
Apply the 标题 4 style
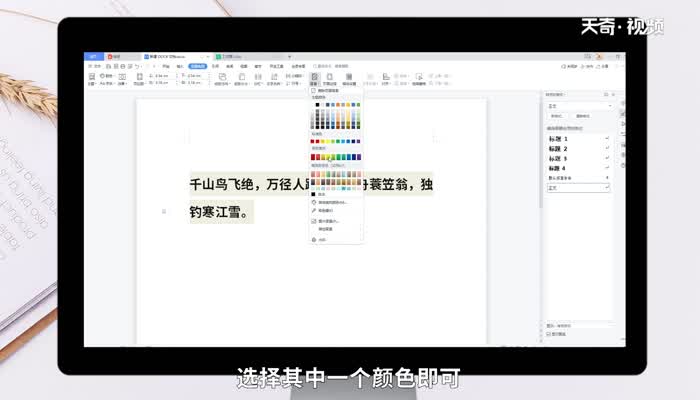coord(579,168)
